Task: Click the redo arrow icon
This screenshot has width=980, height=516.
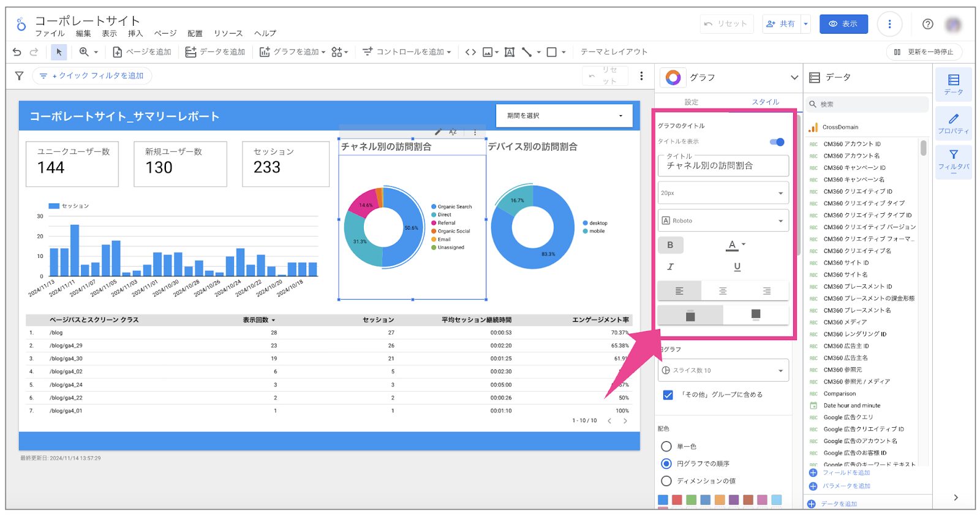Action: point(34,52)
